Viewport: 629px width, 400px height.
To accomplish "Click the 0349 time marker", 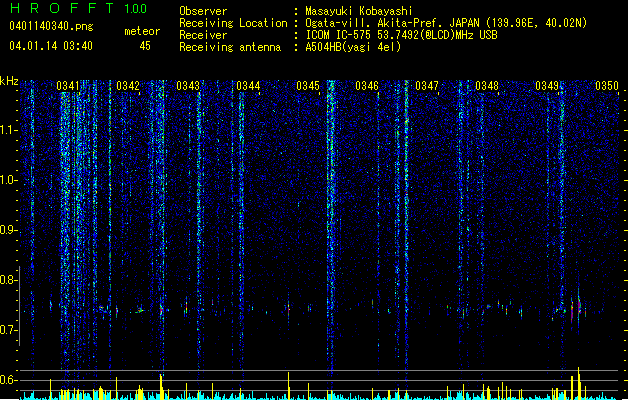I will point(547,86).
